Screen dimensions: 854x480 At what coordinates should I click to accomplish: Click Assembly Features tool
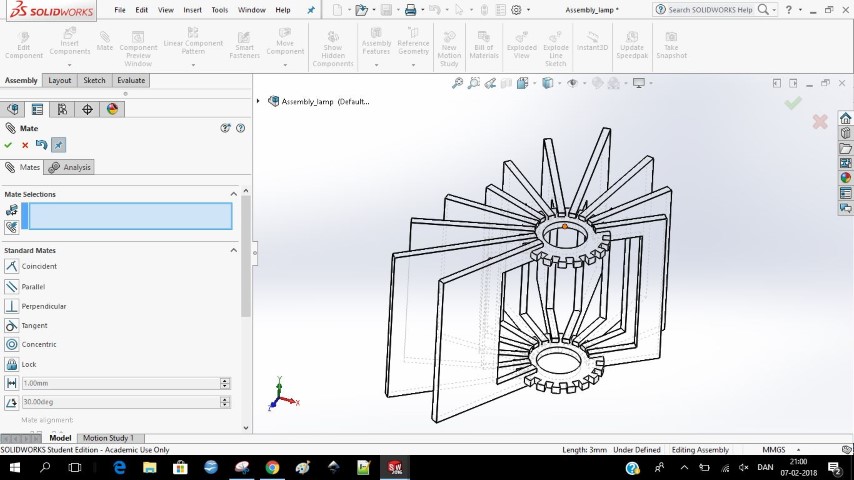tap(376, 41)
